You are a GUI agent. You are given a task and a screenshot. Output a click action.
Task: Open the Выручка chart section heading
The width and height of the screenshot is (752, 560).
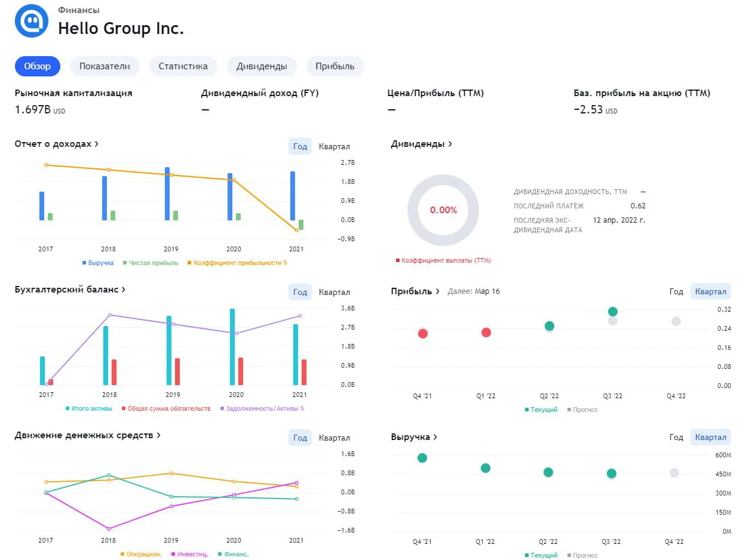pos(414,437)
